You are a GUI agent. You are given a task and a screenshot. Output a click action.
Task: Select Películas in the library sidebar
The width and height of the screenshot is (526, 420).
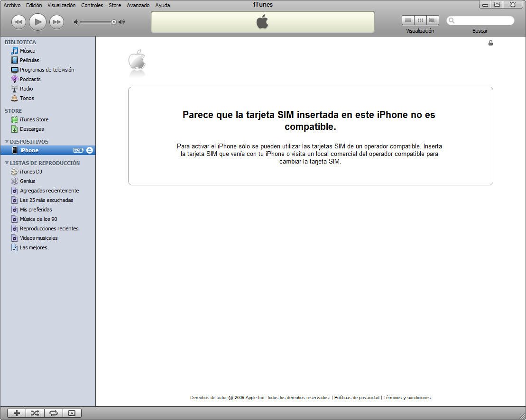29,60
